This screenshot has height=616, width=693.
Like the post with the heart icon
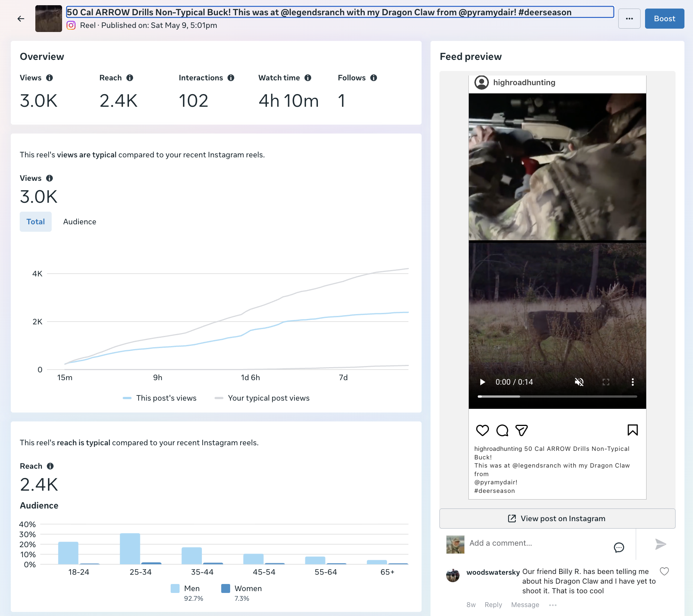(483, 430)
